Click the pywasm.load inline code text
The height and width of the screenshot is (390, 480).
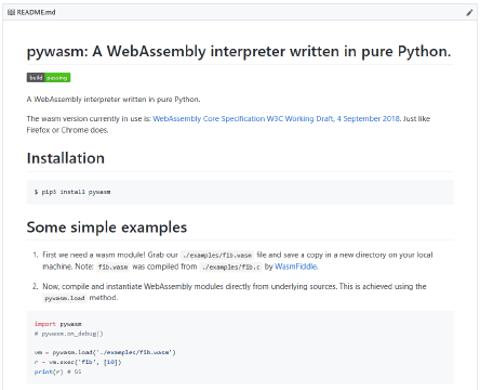pyautogui.click(x=65, y=298)
